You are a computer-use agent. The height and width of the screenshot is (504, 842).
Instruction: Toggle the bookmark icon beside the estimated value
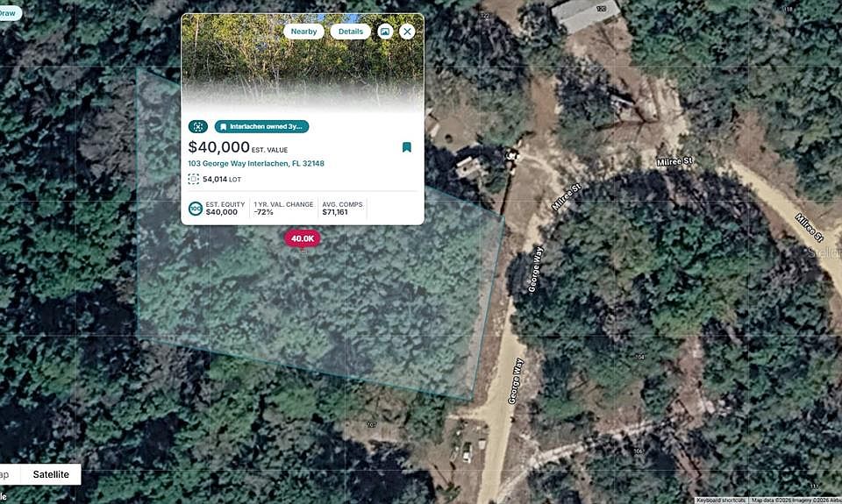tap(407, 147)
